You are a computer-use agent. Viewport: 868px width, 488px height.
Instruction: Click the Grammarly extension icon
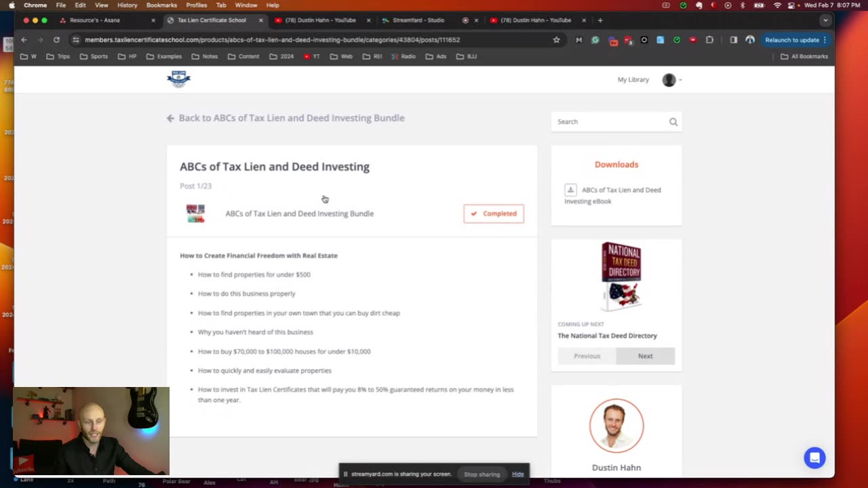point(595,40)
